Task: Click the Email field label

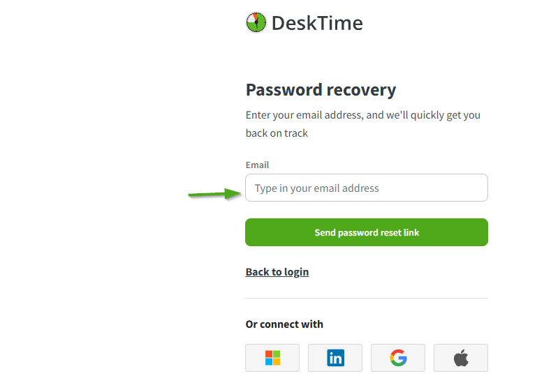Action: point(257,165)
